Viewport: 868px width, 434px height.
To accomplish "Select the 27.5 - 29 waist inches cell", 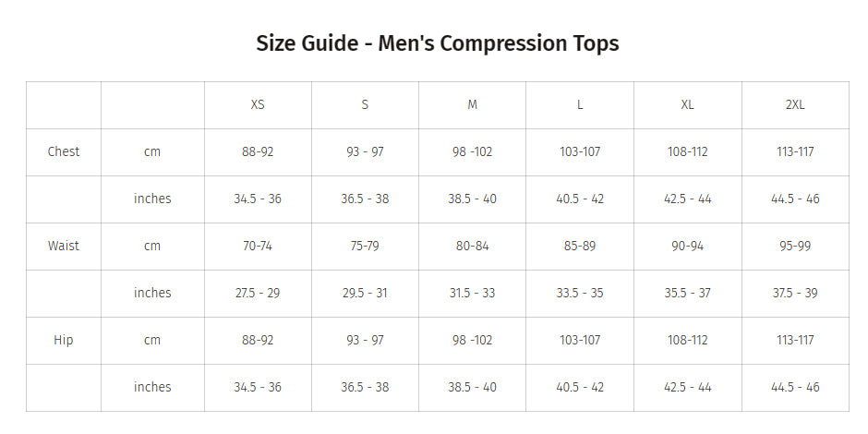I will coord(258,293).
